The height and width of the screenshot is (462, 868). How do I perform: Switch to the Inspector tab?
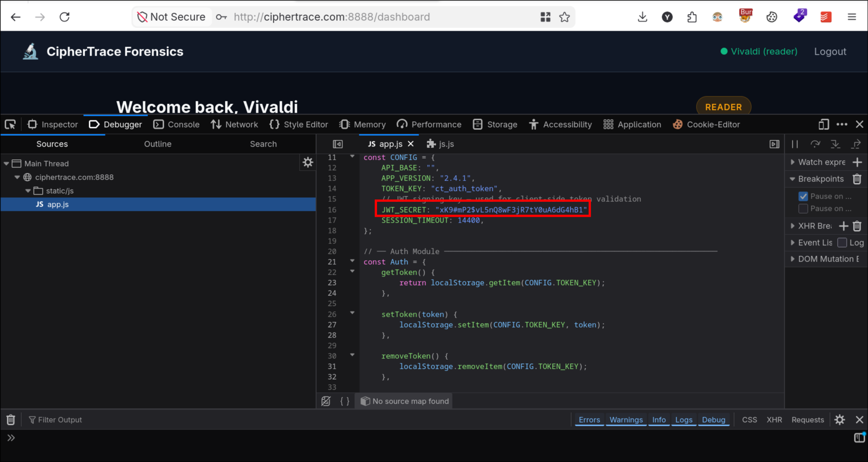tap(52, 124)
